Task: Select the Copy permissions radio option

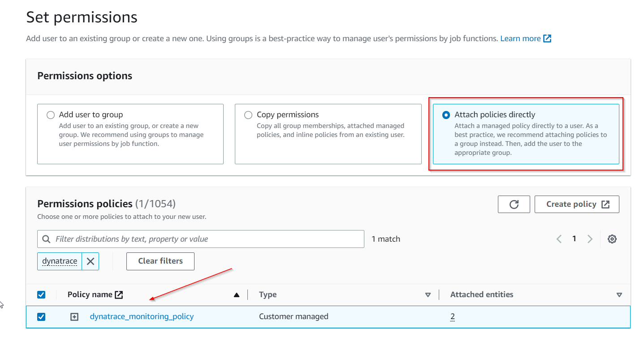Action: (x=248, y=115)
